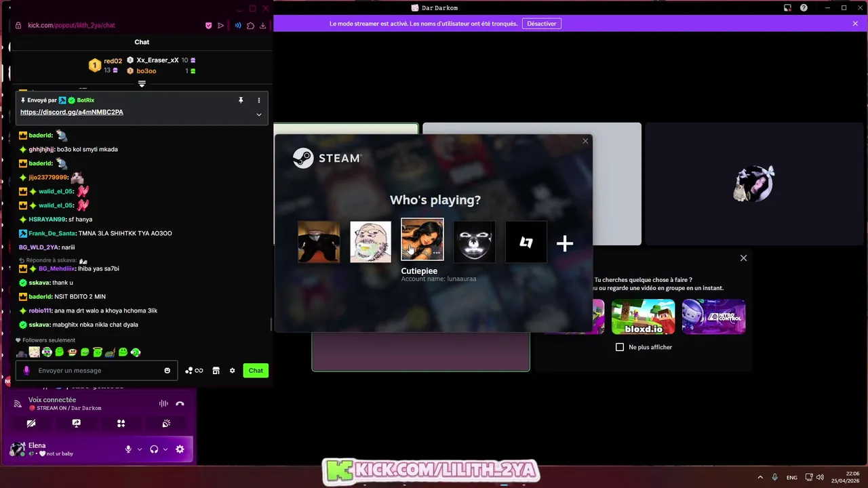Click the purple microphone icon in chat input
Viewport: 868px width, 488px height.
(27, 371)
